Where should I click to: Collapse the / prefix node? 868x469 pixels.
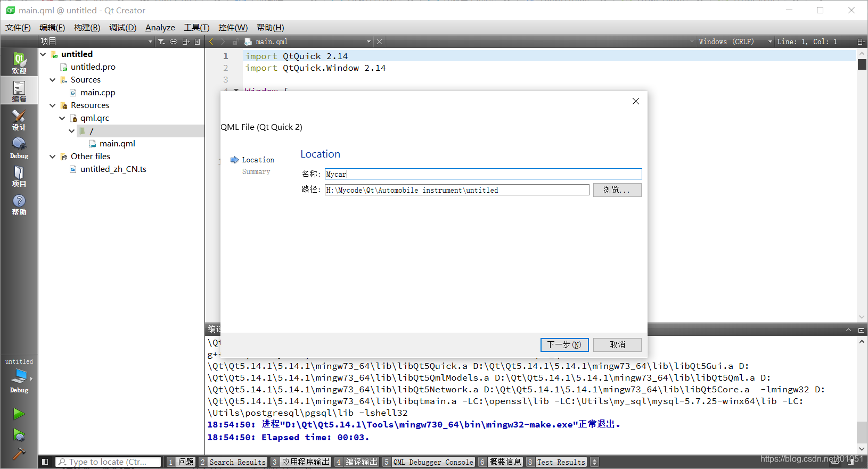click(72, 131)
